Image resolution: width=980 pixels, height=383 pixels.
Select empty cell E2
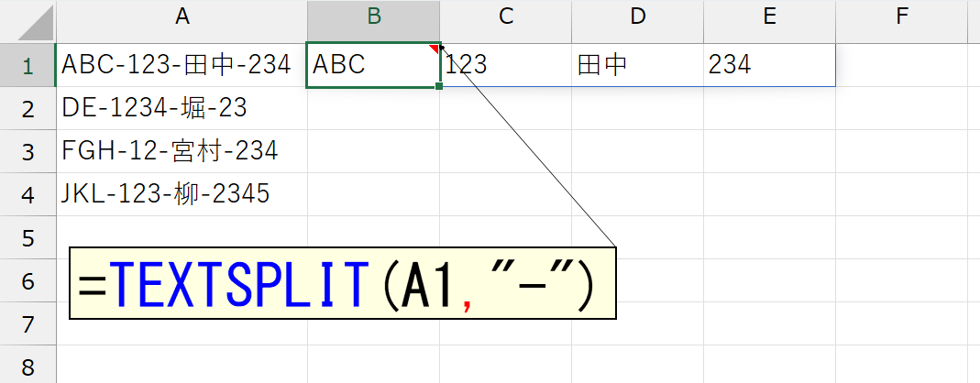coord(769,108)
